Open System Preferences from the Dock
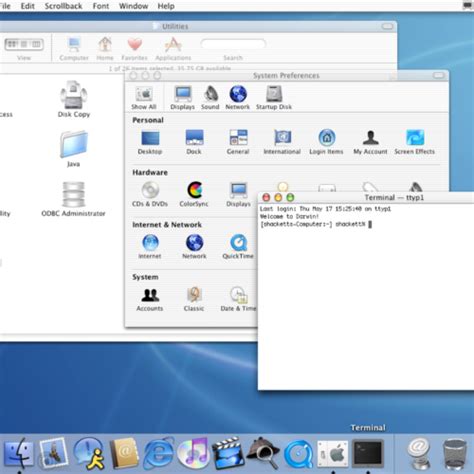This screenshot has width=474, height=474. click(333, 453)
